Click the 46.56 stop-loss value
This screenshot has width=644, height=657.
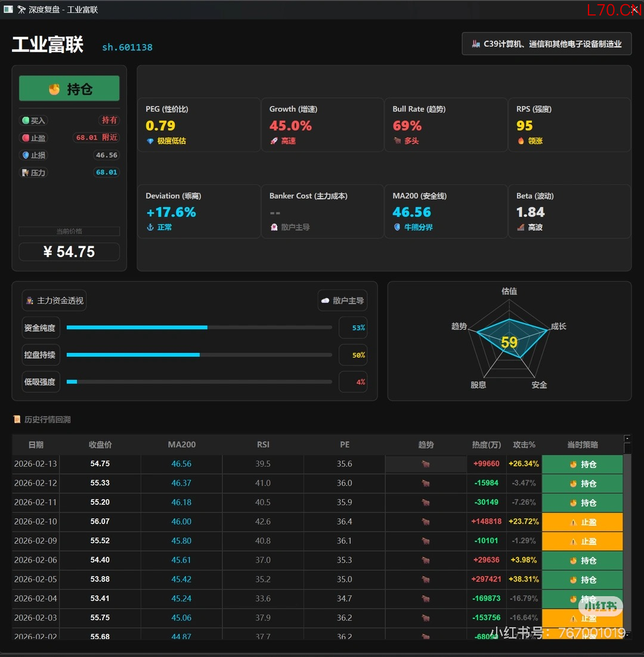[106, 155]
